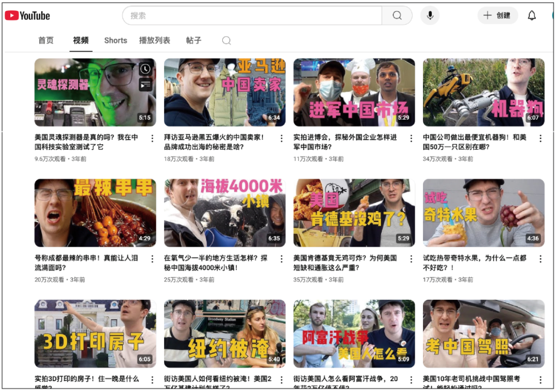Screen dimensions: 557x392
Task: Open the channel search magnifier icon beside 帖子
Action: (226, 41)
